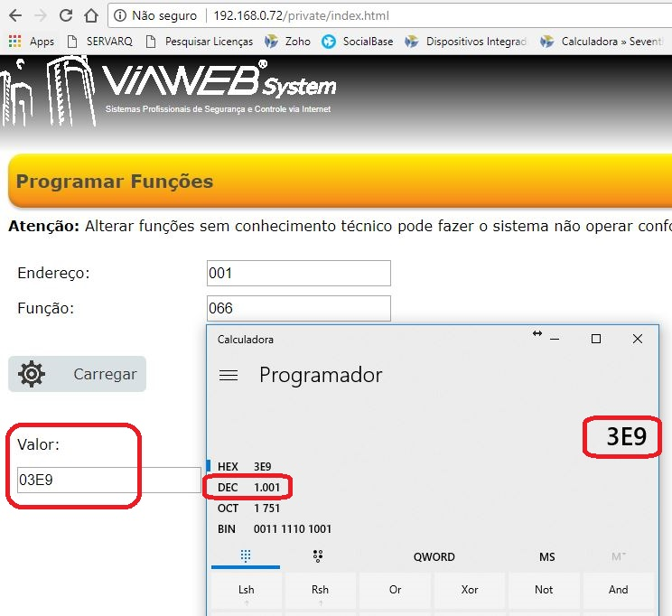Open the Apps grid shortcut
672x616 pixels.
click(32, 42)
